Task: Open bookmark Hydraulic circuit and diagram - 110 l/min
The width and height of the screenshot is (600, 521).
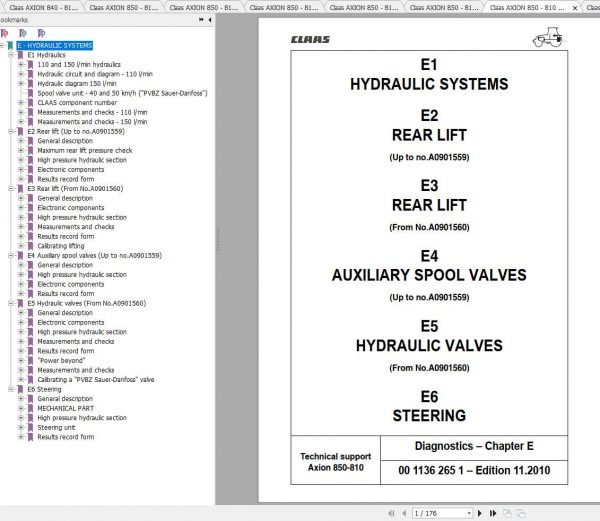Action: pos(95,74)
